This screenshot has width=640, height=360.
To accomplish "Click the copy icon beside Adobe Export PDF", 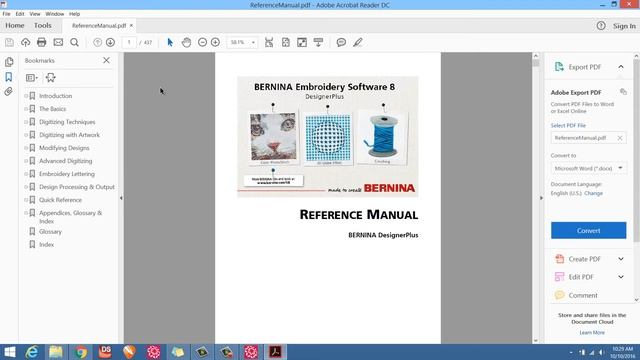I will click(x=623, y=92).
